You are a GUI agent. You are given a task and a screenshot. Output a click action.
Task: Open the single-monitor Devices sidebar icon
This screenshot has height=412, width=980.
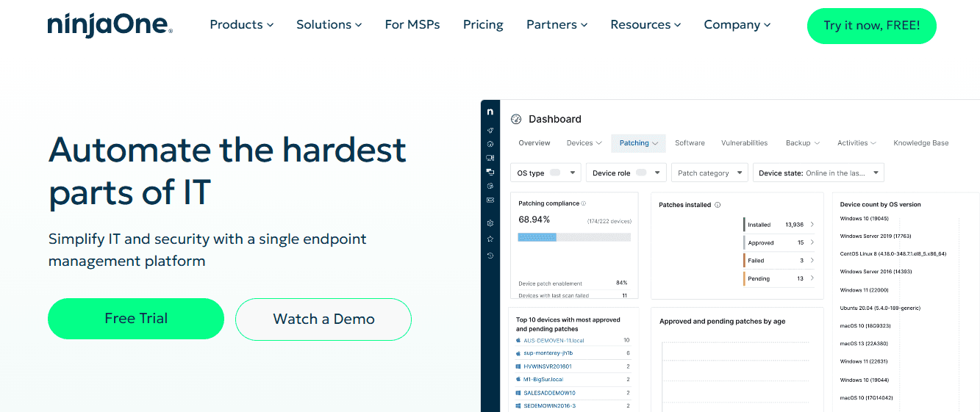(490, 158)
